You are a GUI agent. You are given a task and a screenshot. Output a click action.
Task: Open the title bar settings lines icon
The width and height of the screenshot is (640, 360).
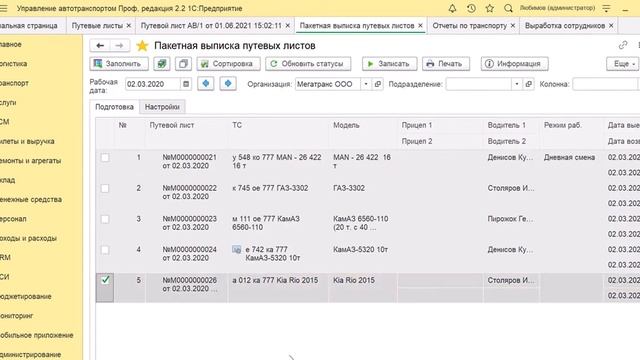click(607, 8)
